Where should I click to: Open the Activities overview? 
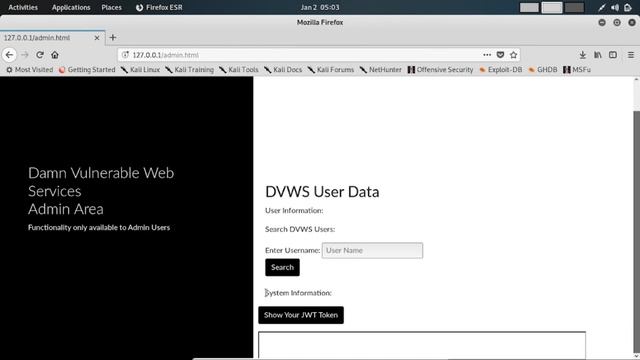(x=23, y=7)
